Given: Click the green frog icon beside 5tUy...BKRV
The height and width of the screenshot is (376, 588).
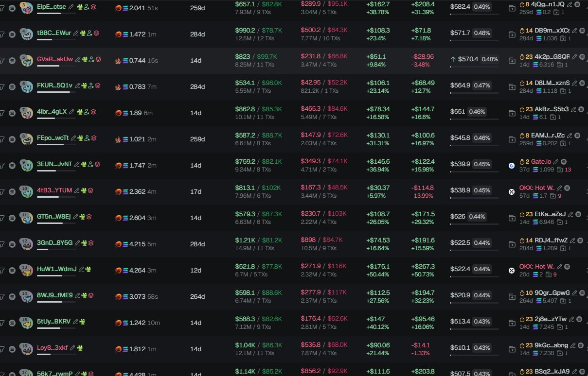Looking at the screenshot, I should (82, 322).
